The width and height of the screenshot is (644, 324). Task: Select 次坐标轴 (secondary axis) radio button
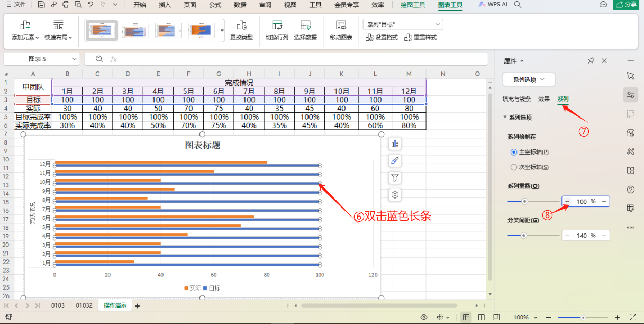pyautogui.click(x=513, y=167)
